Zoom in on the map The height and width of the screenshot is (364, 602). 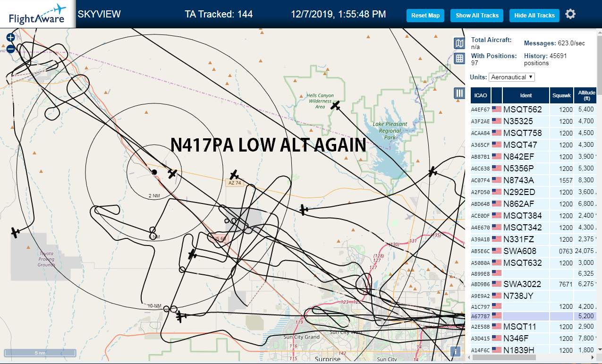[x=10, y=37]
